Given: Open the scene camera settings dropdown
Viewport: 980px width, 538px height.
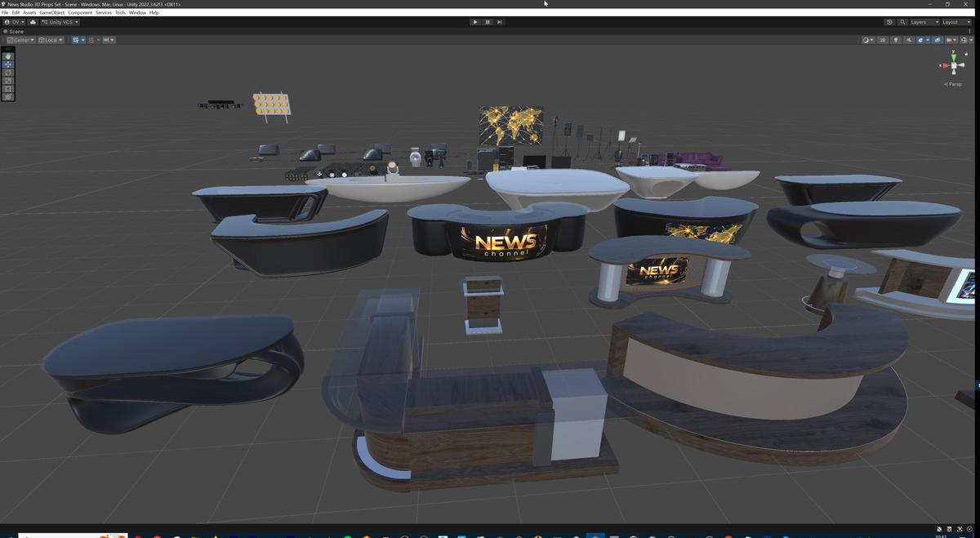Looking at the screenshot, I should (x=951, y=40).
